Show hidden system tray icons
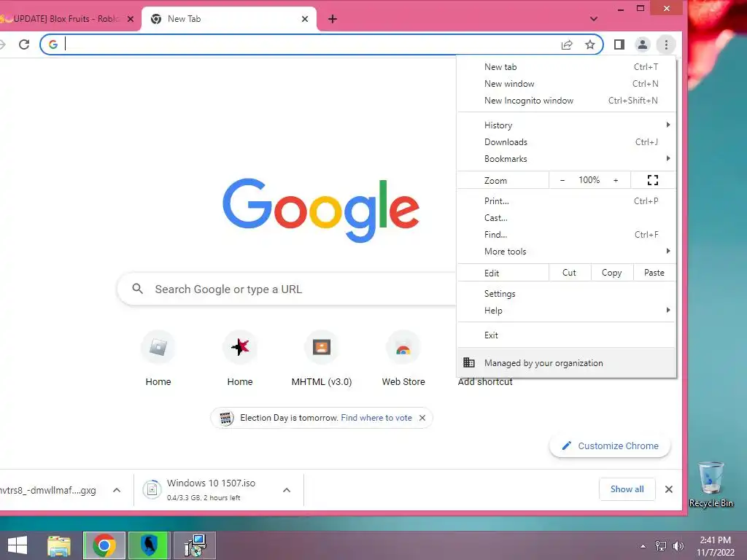The image size is (747, 560). 643,546
